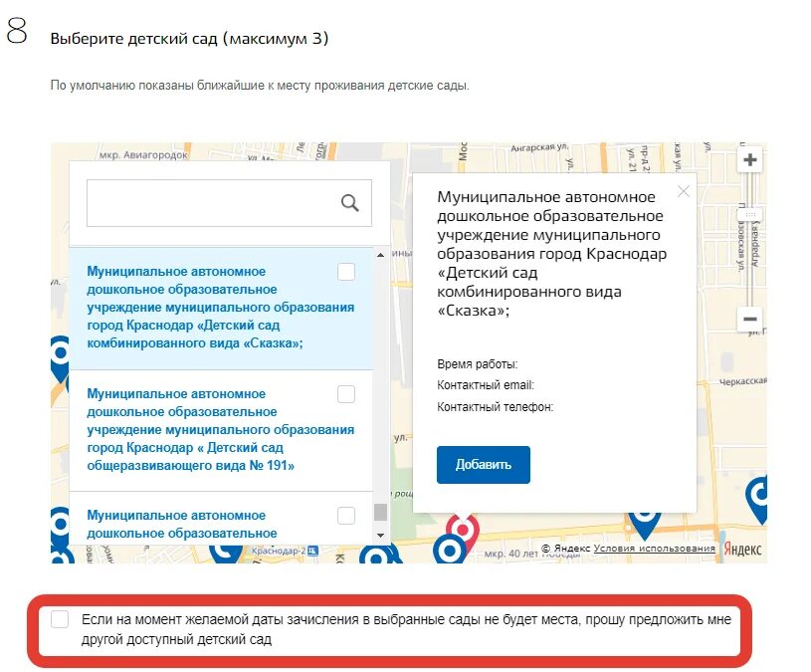Check the kindergarten № 191 checkbox
The image size is (811, 672).
pos(346,394)
